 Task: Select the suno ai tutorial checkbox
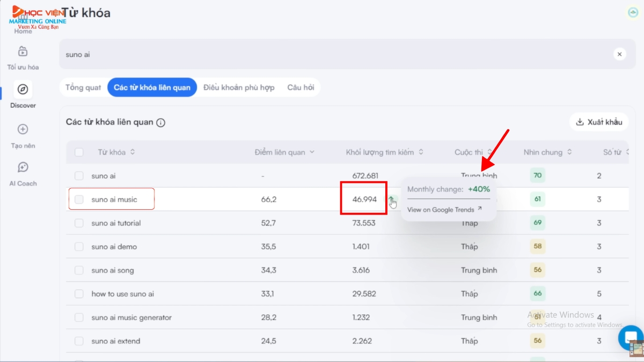tap(79, 223)
